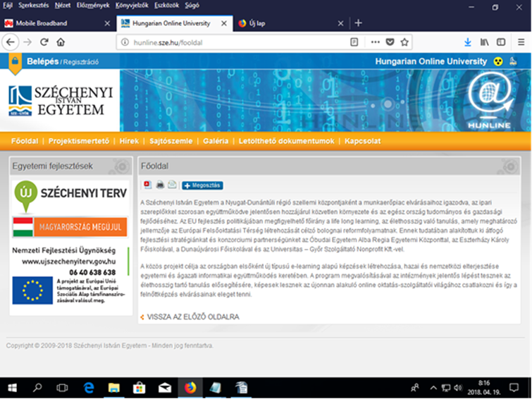Click the Belépés login link

43,61
